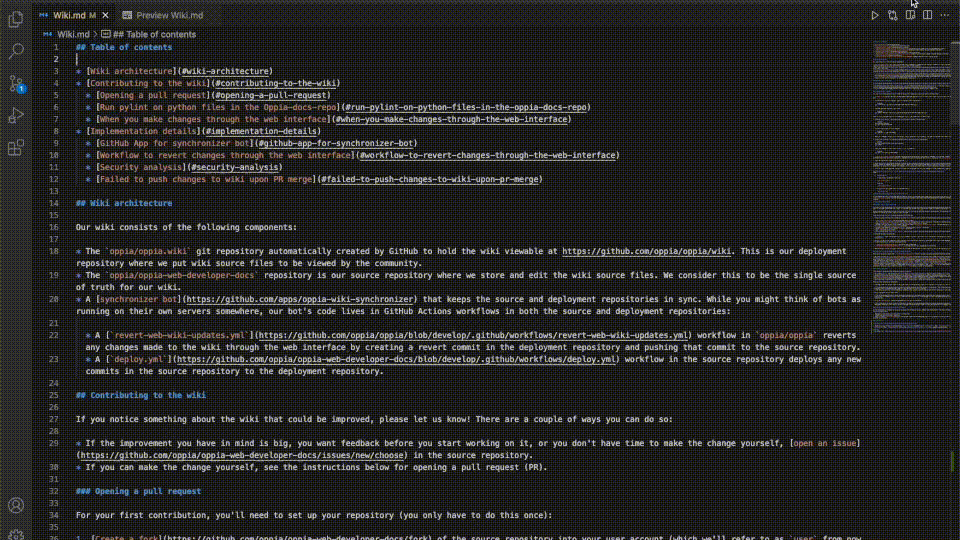
Task: Click line number 25 in gutter
Action: coord(54,396)
